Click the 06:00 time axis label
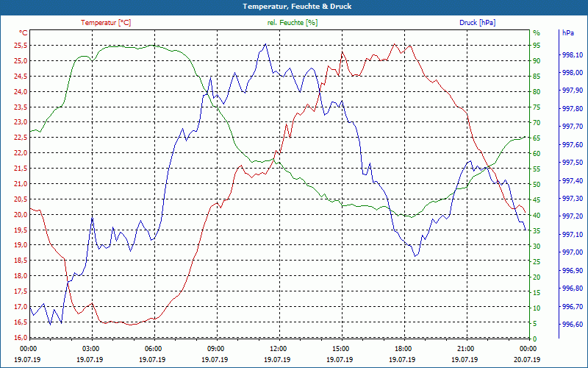 pos(153,348)
